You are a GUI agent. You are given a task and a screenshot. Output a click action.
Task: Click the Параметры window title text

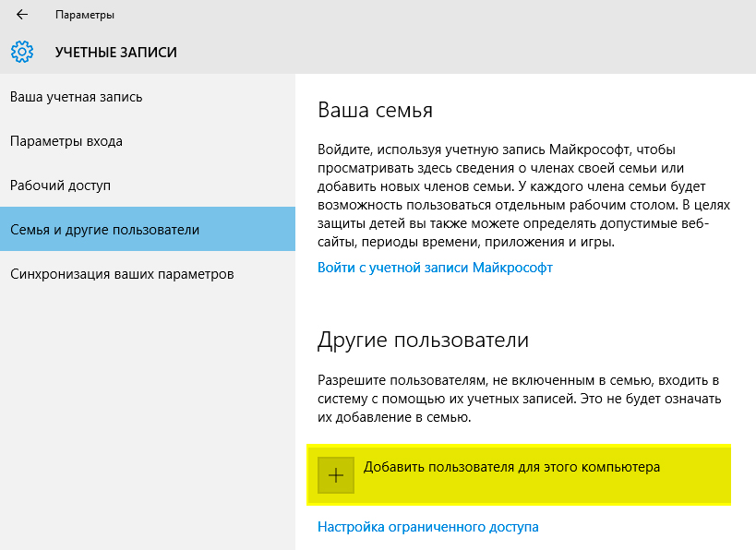[85, 15]
